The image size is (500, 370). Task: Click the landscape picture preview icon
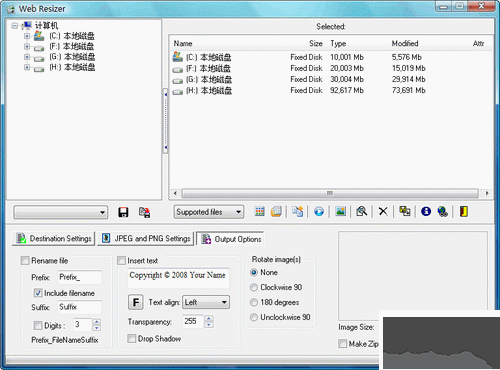tap(340, 211)
